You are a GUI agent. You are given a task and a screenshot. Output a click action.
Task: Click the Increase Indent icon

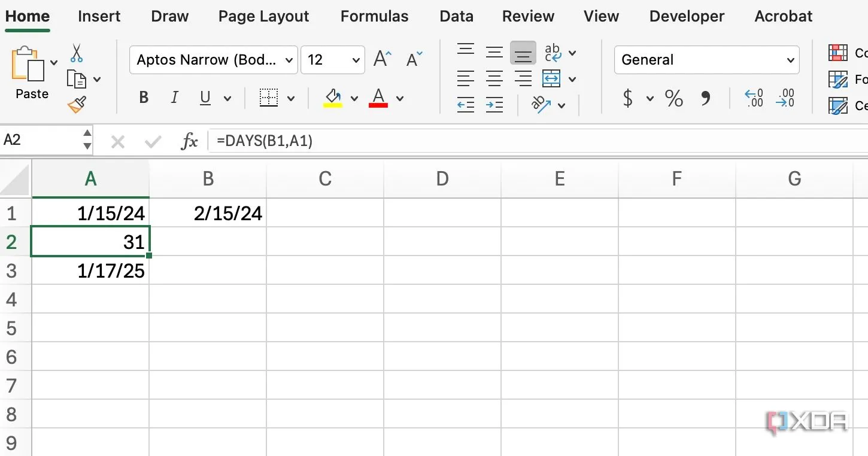point(494,105)
